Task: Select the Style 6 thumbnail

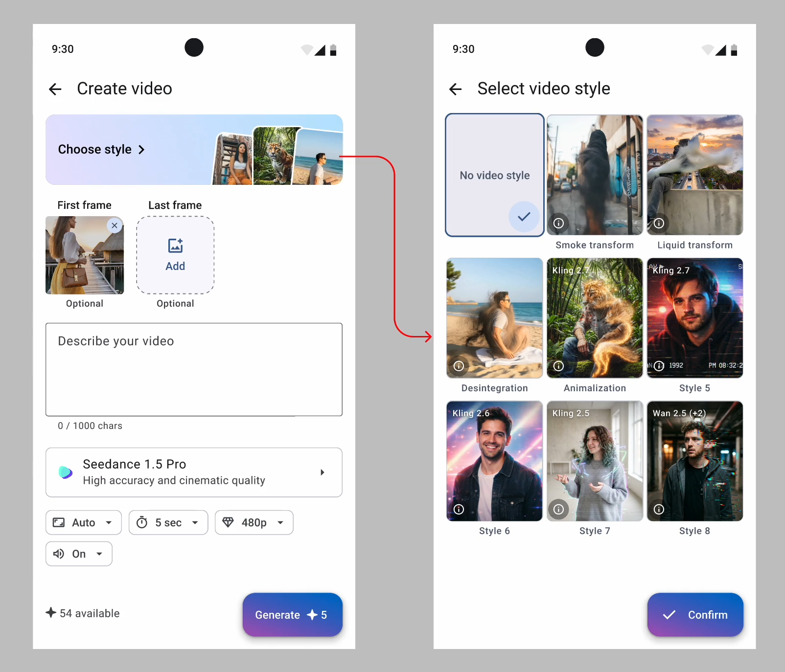Action: pos(495,461)
